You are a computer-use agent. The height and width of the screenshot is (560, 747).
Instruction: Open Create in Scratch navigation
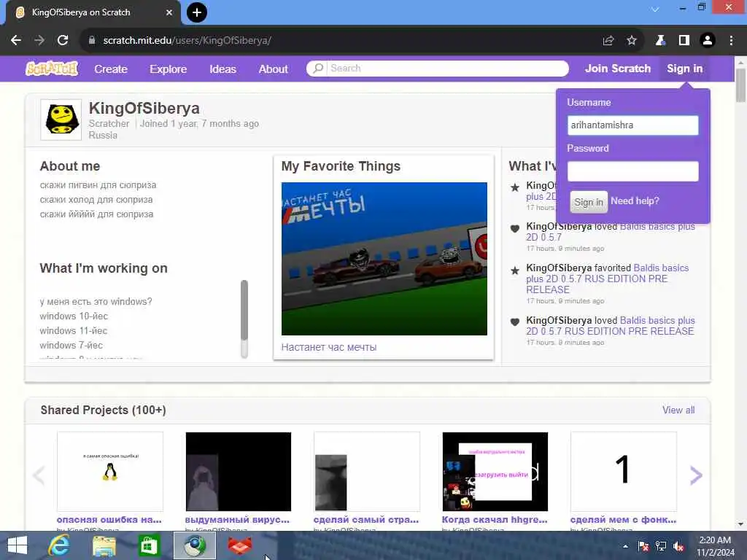[111, 69]
